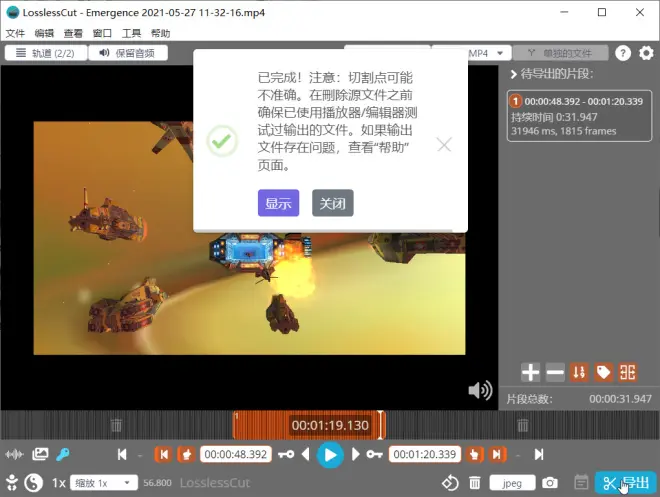Click the cut end time field 00:01:20.339
Viewport: 660px width, 497px height.
(x=425, y=454)
